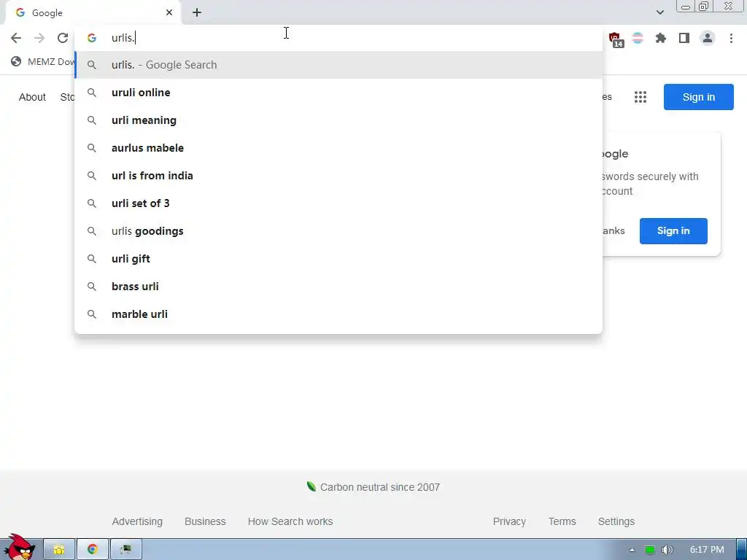Click the magnifier icon beside 'brass urli'

click(x=92, y=287)
